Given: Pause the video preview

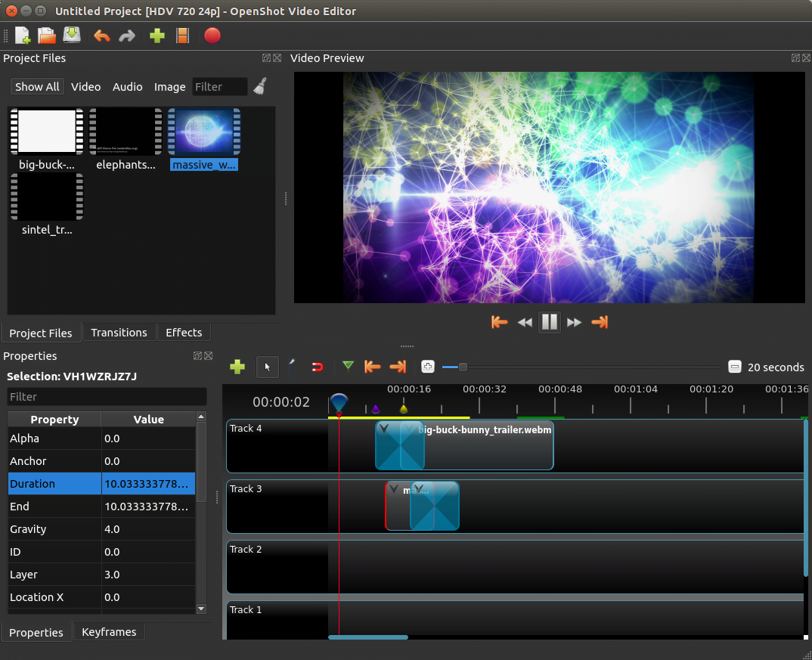Looking at the screenshot, I should (550, 322).
